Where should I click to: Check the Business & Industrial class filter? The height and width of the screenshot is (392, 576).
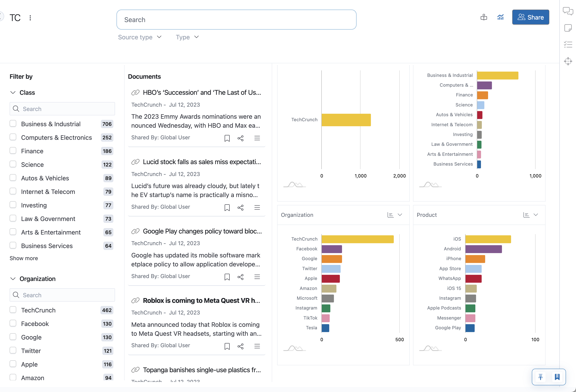tap(13, 124)
